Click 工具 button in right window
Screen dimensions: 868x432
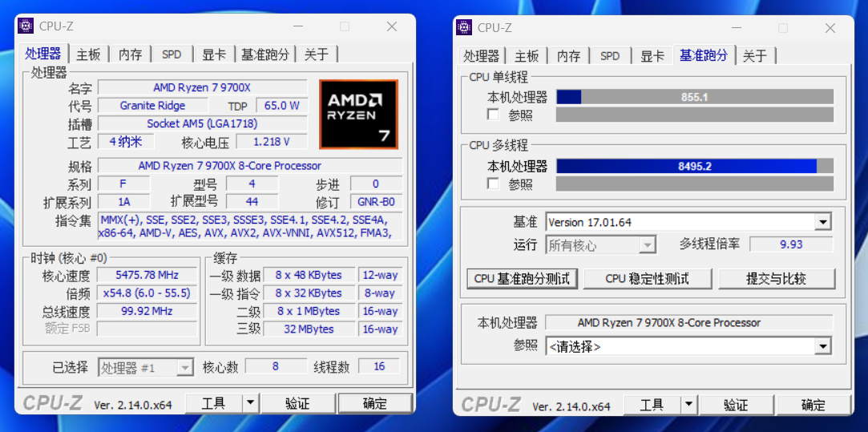click(652, 405)
